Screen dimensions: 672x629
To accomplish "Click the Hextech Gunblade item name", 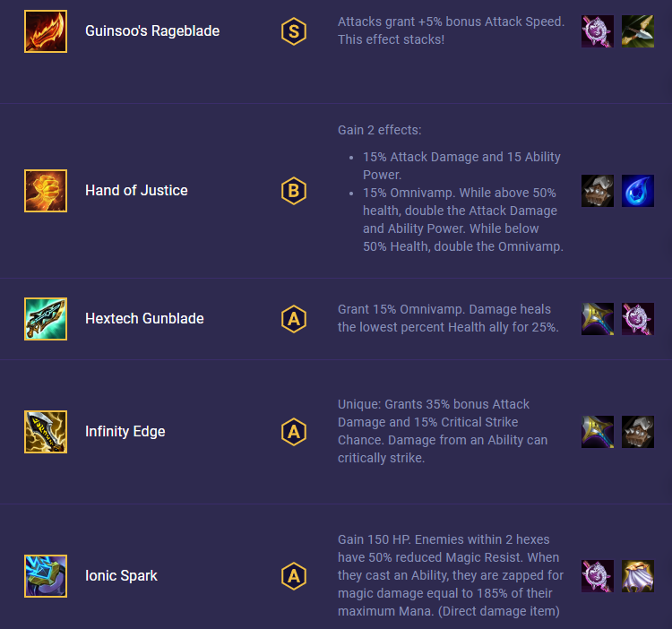I will 144,318.
